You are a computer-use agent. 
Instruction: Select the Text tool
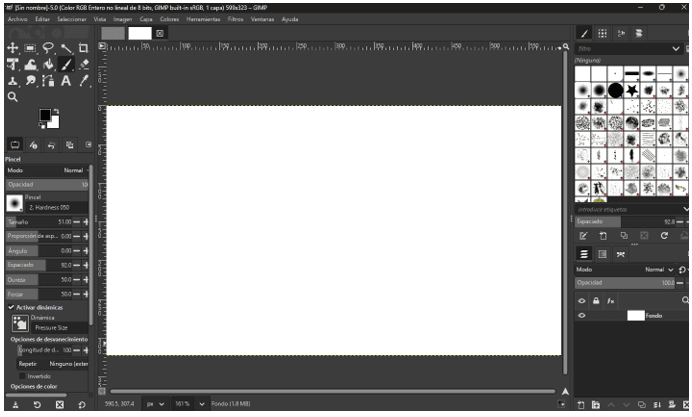tap(66, 81)
